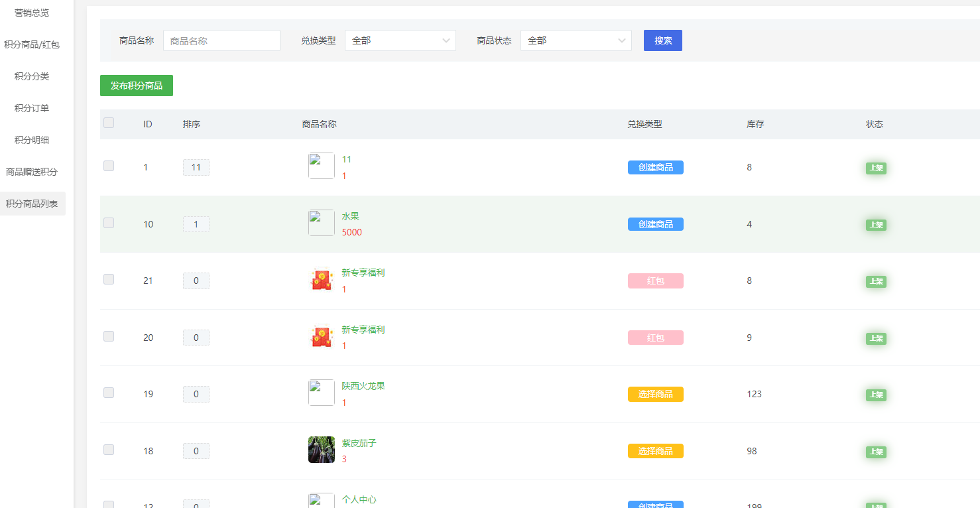980x508 pixels.
Task: Click the green 发布积分商品 button
Action: click(137, 86)
